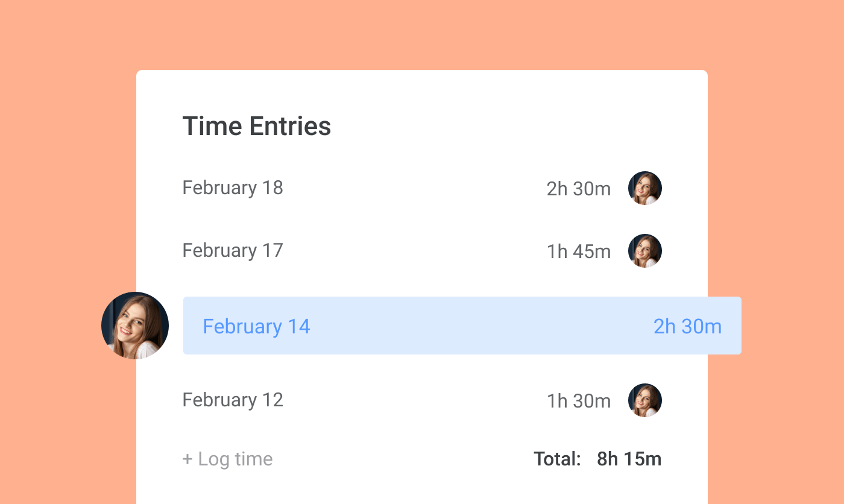Click the Log time action
This screenshot has width=844, height=504.
pyautogui.click(x=228, y=459)
